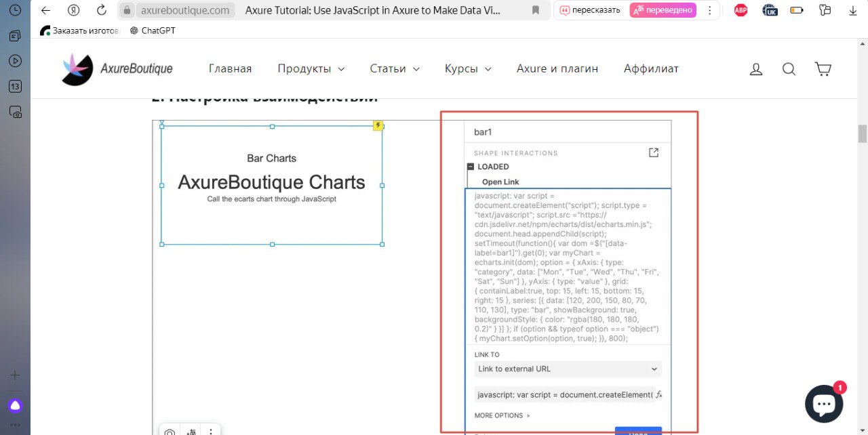Click the AdBlock Plus extension icon

tap(740, 10)
